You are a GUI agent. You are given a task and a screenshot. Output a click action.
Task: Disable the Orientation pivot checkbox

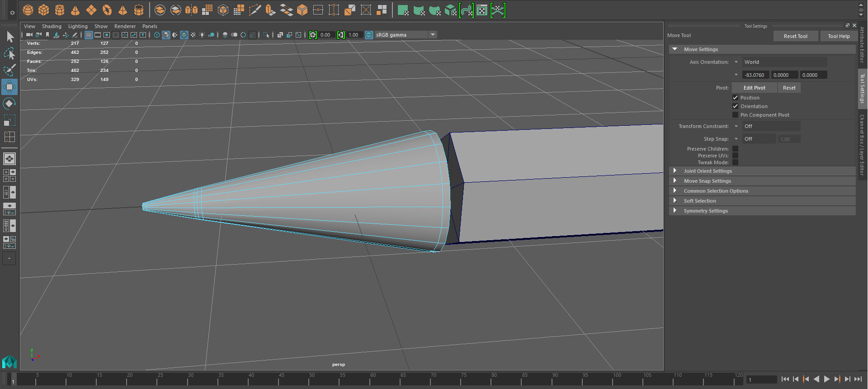pos(735,106)
